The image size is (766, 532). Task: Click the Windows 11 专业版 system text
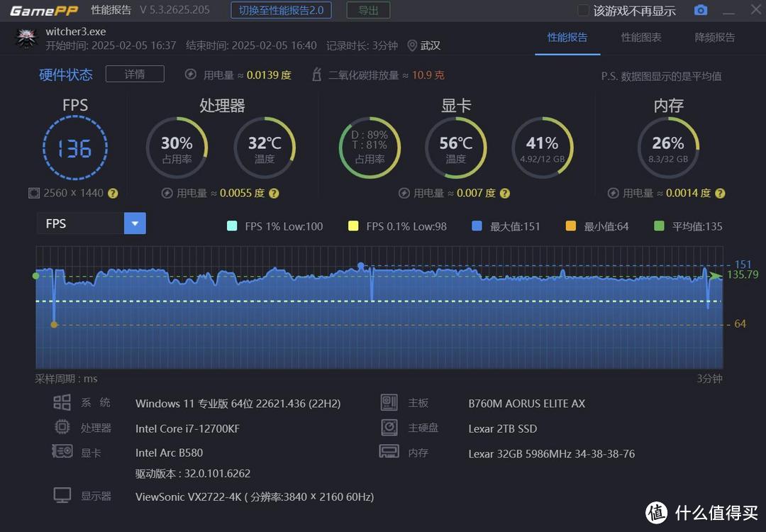pyautogui.click(x=238, y=404)
